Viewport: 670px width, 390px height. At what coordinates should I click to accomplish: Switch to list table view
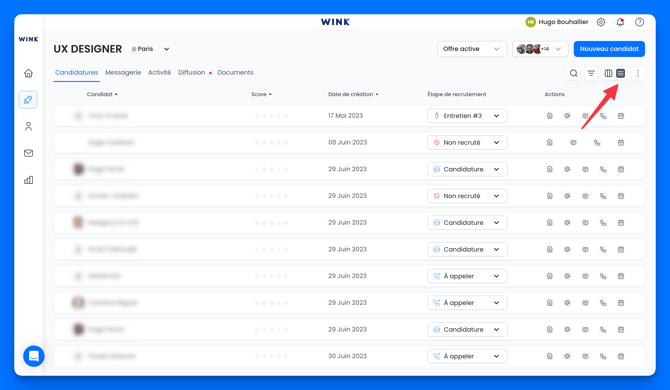[x=620, y=73]
